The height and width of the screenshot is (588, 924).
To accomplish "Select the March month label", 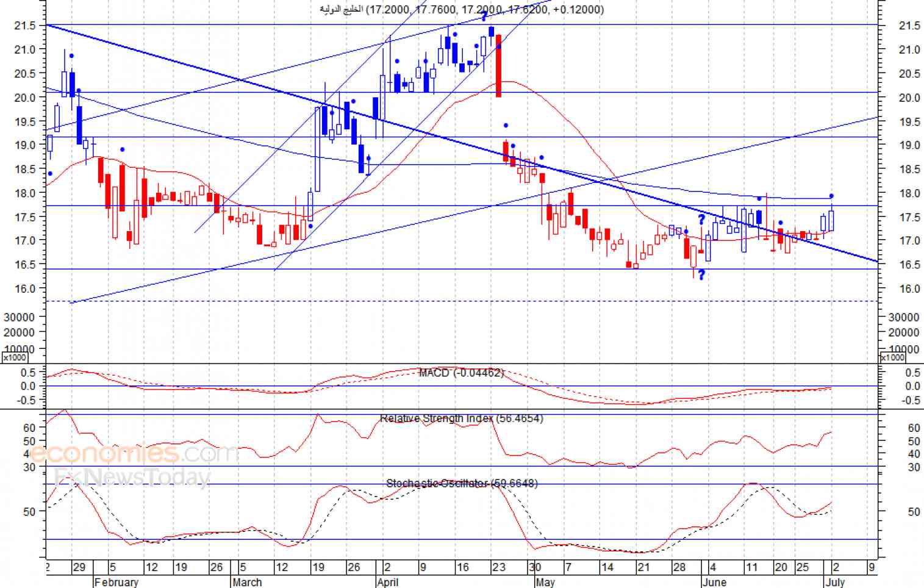I will [247, 582].
